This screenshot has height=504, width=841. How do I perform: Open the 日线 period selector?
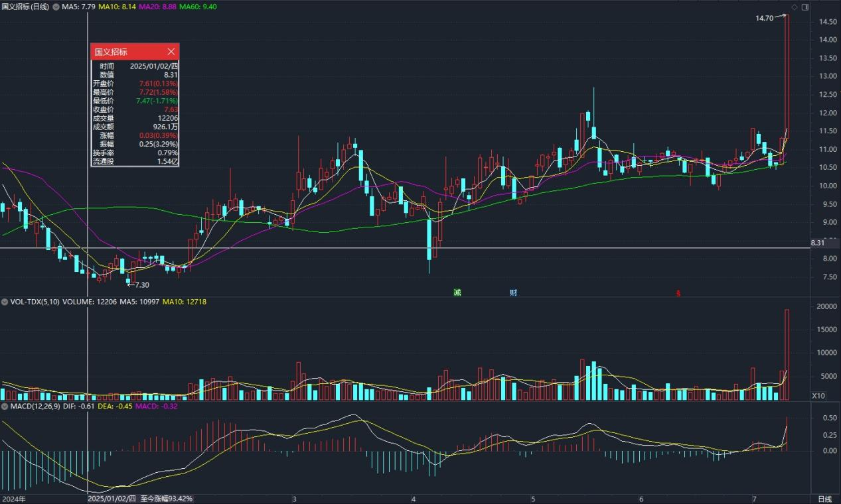824,499
